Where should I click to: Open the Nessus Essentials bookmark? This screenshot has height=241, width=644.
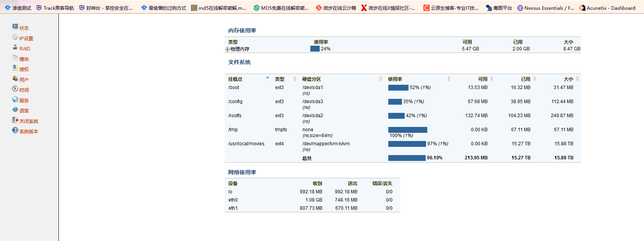(546, 8)
